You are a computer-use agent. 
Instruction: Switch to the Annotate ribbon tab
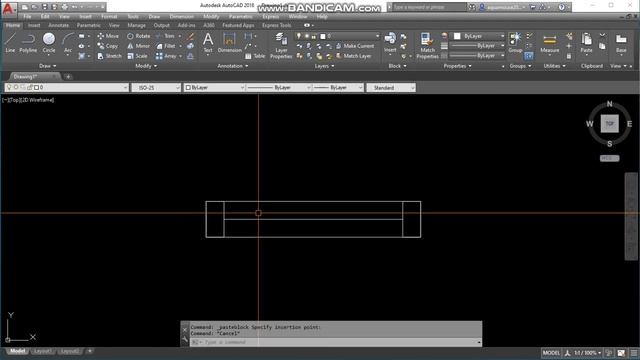pyautogui.click(x=58, y=25)
